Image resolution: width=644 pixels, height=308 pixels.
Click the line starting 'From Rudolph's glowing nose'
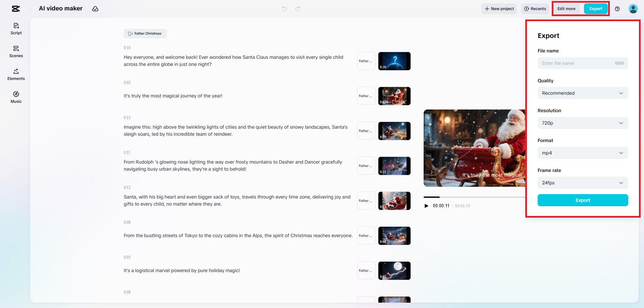[233, 166]
